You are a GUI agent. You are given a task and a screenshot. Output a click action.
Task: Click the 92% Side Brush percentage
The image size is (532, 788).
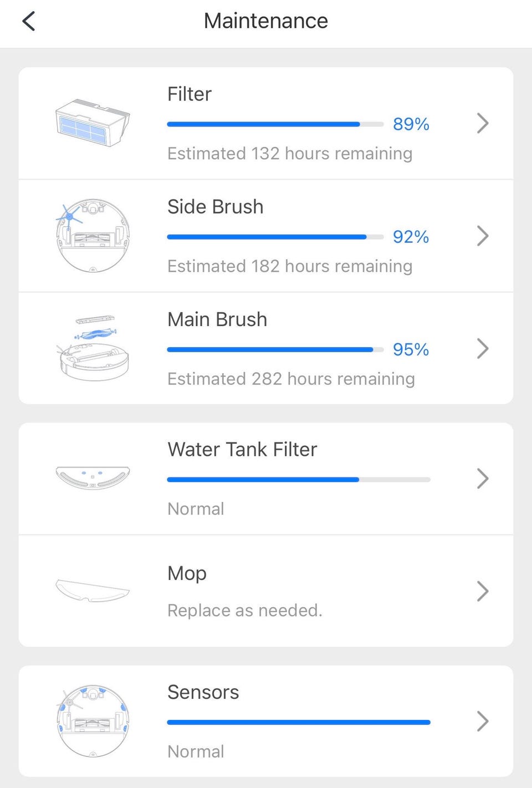[x=411, y=237]
